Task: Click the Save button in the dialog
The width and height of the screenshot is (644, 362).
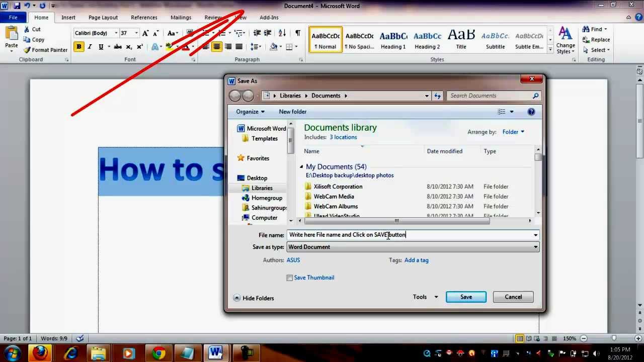Action: click(x=466, y=297)
